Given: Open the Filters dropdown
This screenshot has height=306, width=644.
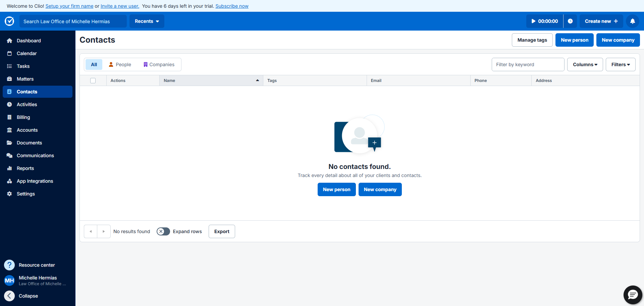Looking at the screenshot, I should [620, 64].
